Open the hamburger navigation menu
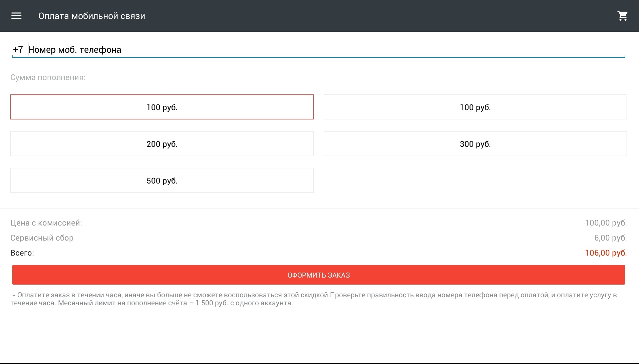639x364 pixels. tap(16, 16)
